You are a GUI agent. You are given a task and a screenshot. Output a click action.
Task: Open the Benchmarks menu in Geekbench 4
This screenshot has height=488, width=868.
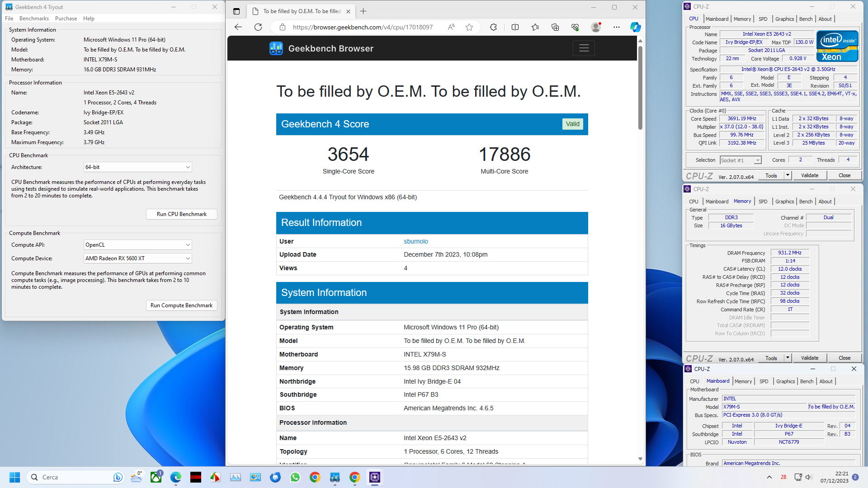point(34,19)
